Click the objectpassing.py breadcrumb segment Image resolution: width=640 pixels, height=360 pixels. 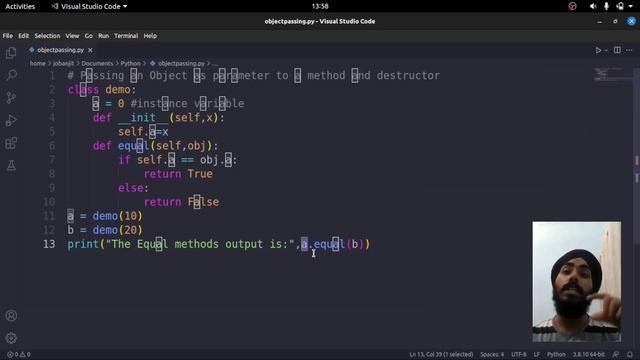[181, 64]
